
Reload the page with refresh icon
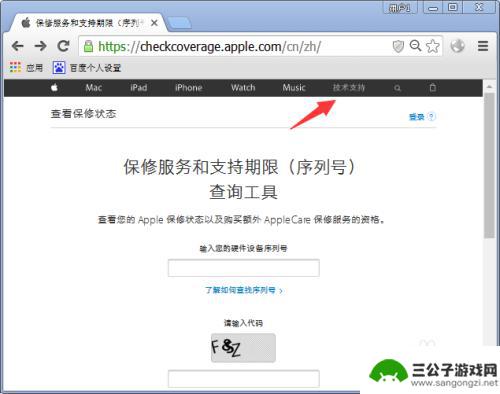(63, 46)
